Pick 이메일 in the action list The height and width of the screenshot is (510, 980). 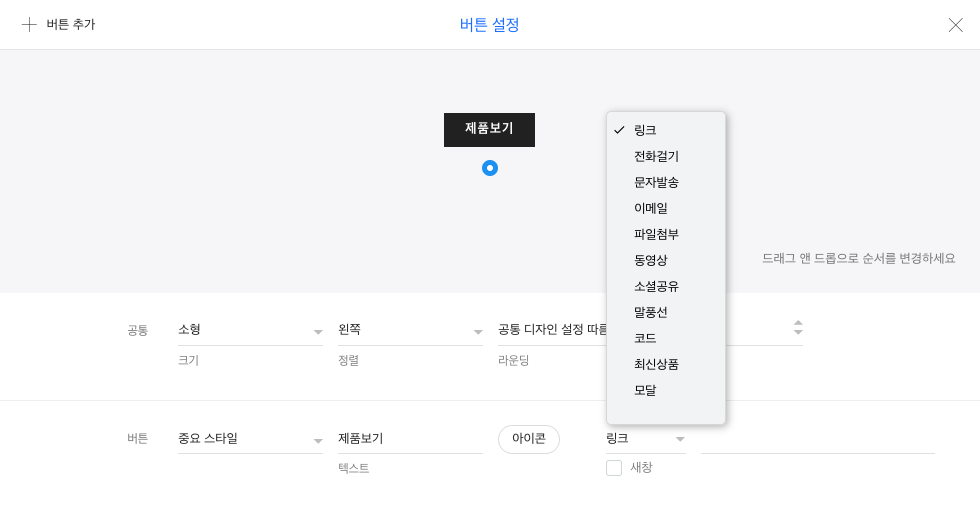pos(651,208)
